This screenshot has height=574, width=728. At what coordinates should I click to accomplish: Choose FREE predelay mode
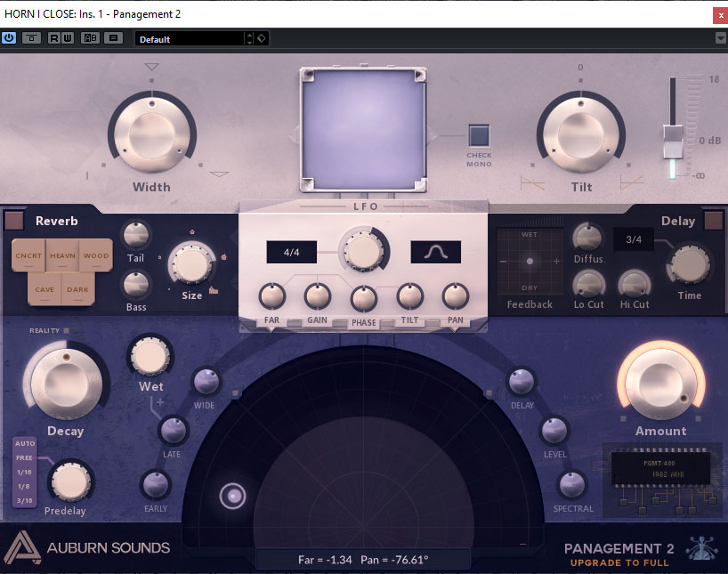pyautogui.click(x=25, y=458)
